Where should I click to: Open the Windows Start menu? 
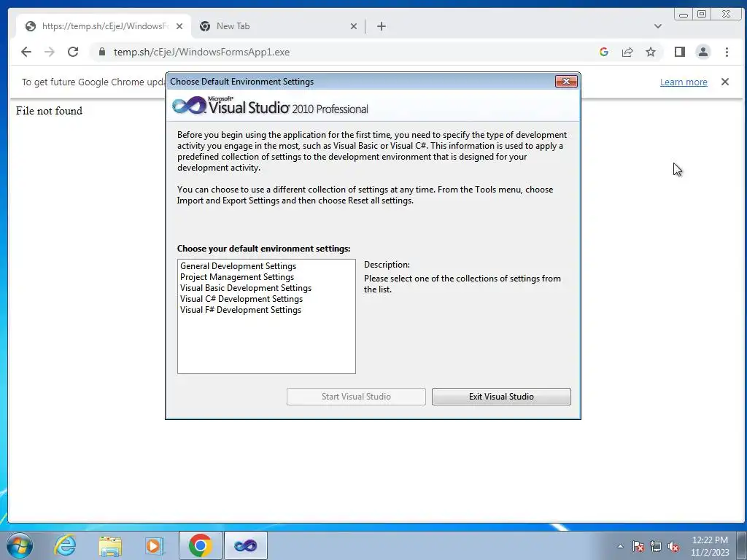[19, 545]
